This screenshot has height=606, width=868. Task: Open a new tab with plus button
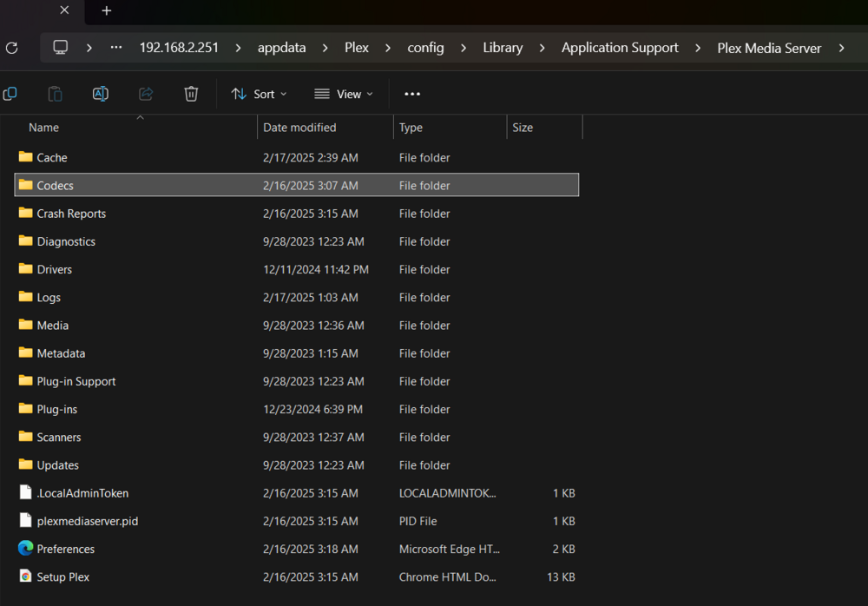[106, 10]
